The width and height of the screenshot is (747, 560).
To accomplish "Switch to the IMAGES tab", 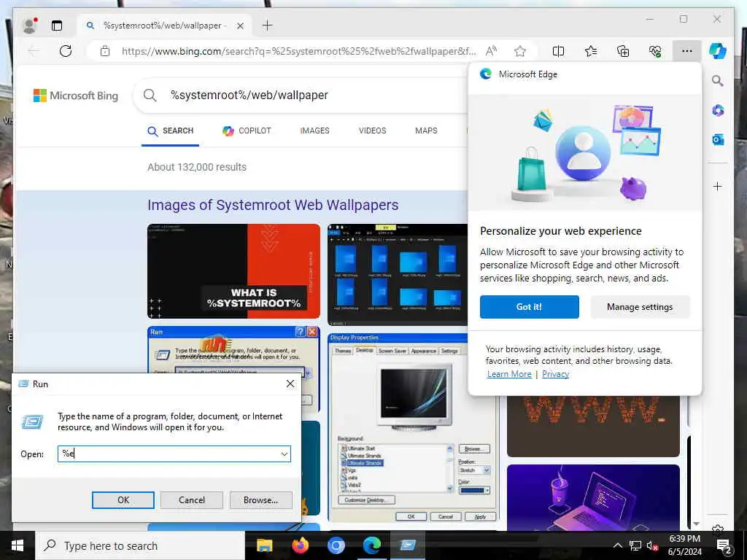I will (315, 131).
